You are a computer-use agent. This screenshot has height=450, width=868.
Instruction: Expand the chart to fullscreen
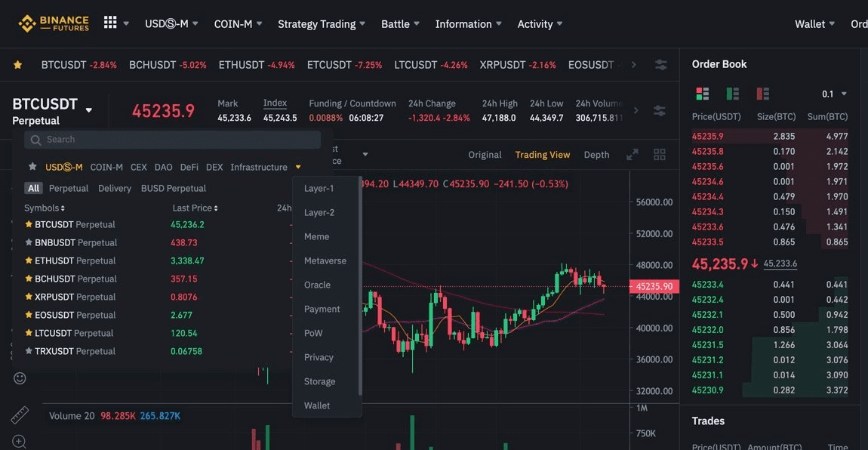(x=633, y=155)
